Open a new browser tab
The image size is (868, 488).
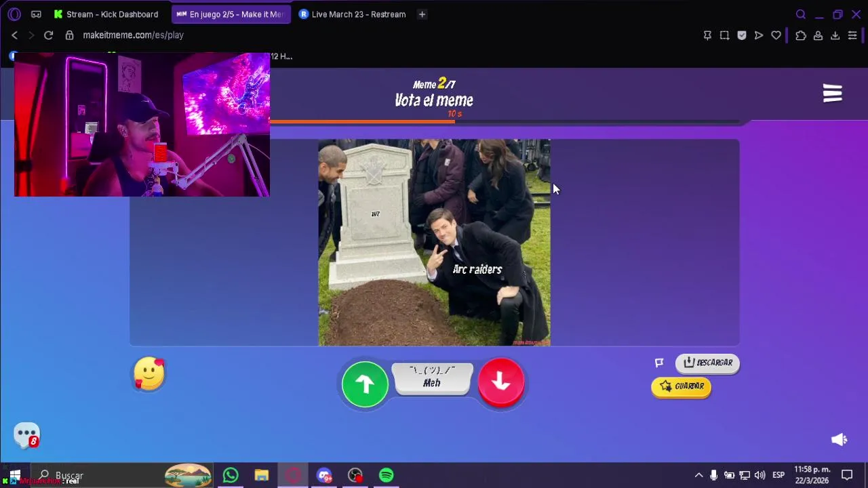422,14
